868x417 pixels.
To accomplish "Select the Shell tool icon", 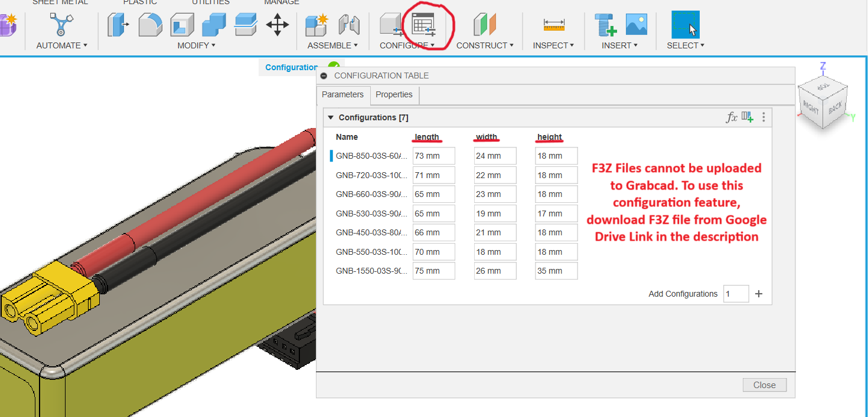I will [x=182, y=25].
